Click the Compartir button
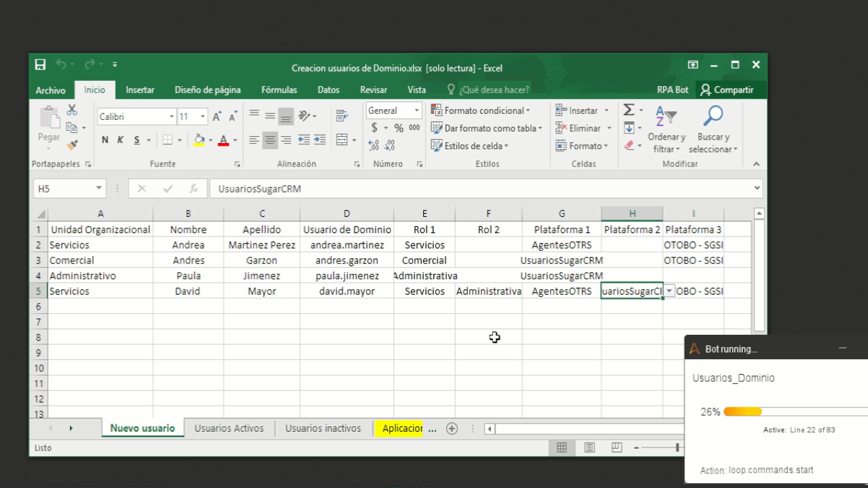Screen dimensions: 868x488 click(727, 89)
